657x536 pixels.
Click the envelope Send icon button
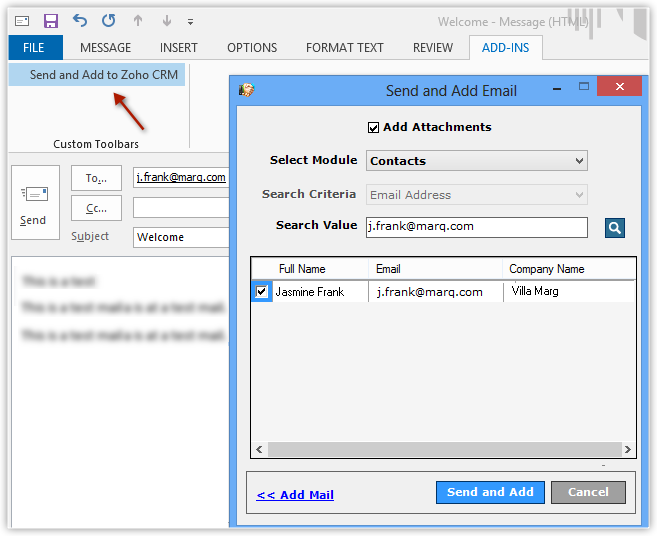(x=34, y=203)
